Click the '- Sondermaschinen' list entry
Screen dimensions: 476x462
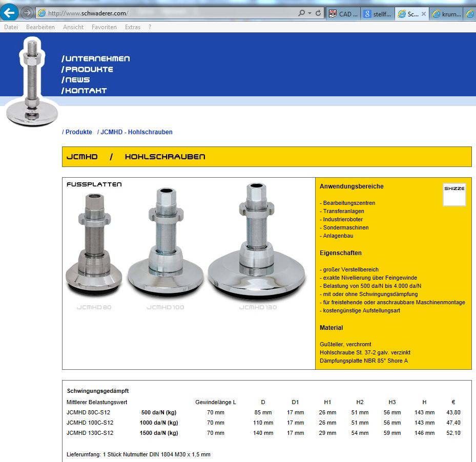[x=344, y=227]
